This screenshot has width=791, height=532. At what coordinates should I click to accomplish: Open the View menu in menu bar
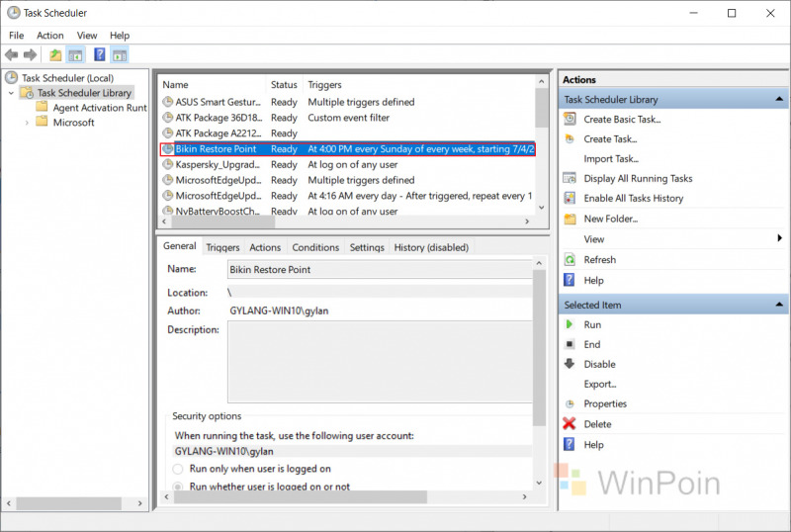pos(87,36)
